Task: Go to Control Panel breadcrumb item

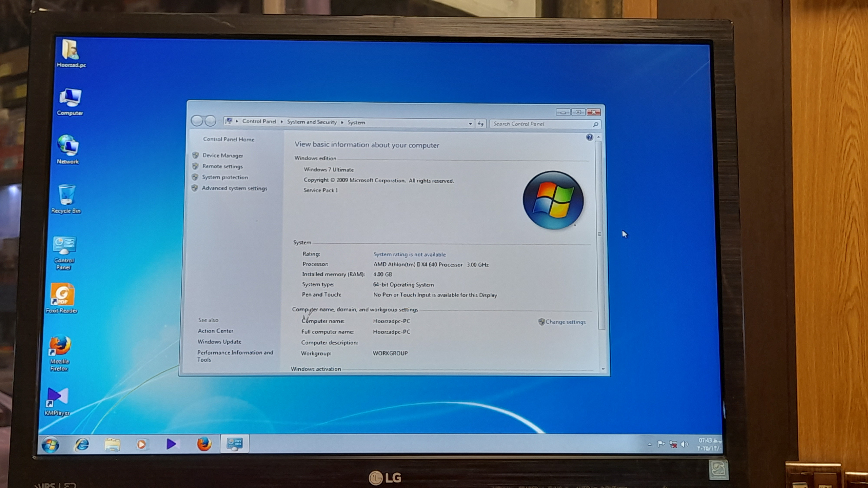Action: coord(259,121)
